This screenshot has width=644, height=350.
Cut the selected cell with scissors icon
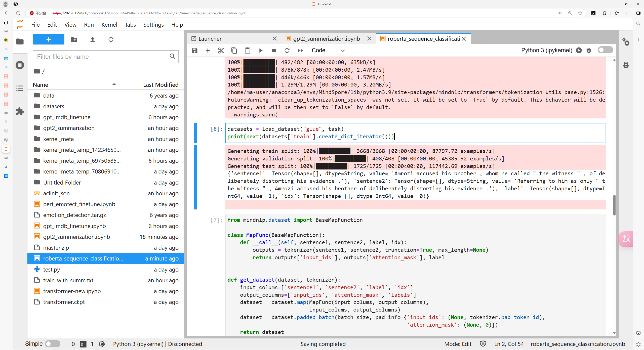coord(221,51)
